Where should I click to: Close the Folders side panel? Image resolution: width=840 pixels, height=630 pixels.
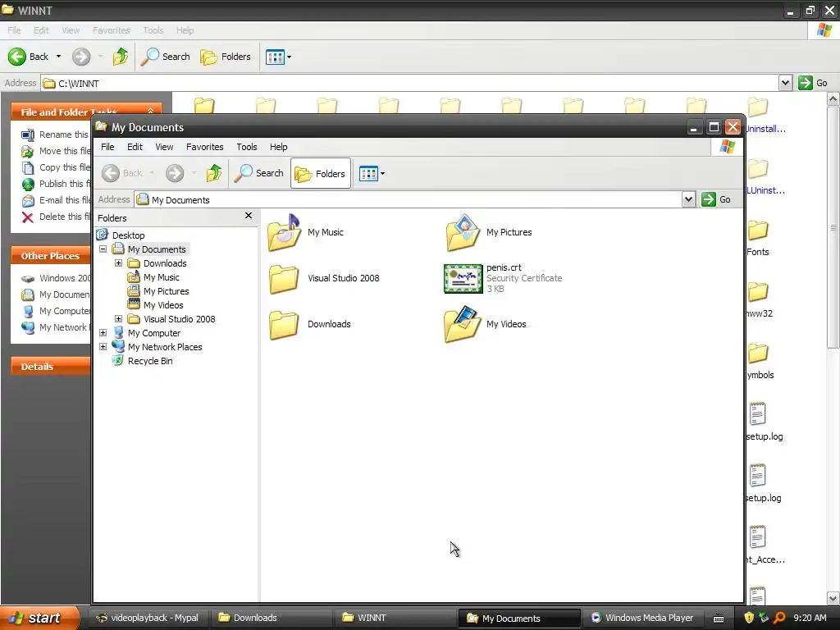coord(248,216)
